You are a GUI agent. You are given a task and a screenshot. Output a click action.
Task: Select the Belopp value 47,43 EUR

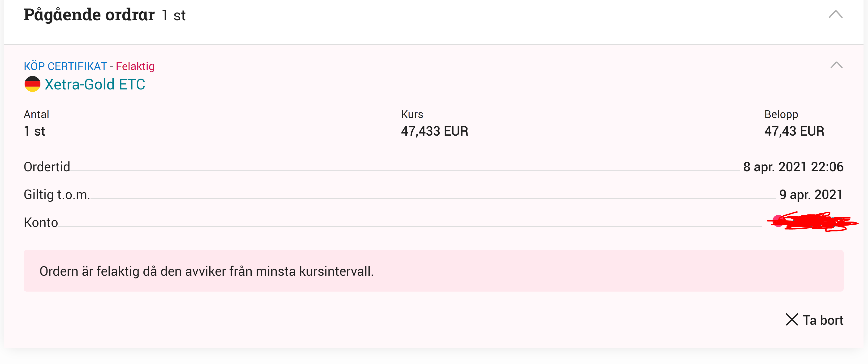point(794,131)
